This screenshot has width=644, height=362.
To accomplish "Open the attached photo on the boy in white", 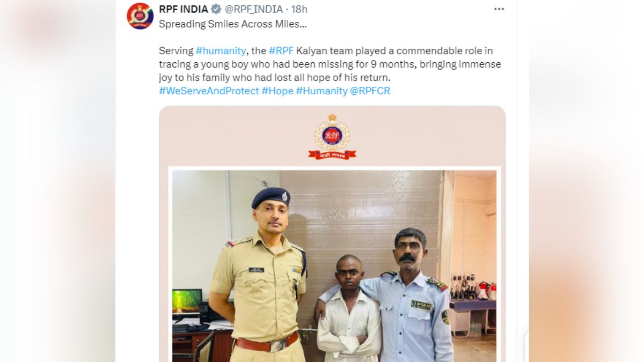I will point(348,308).
